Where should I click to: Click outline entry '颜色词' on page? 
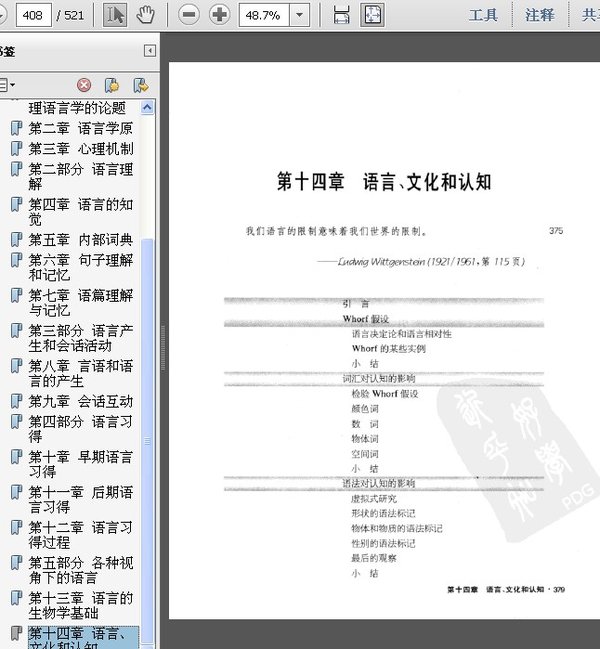click(x=365, y=409)
